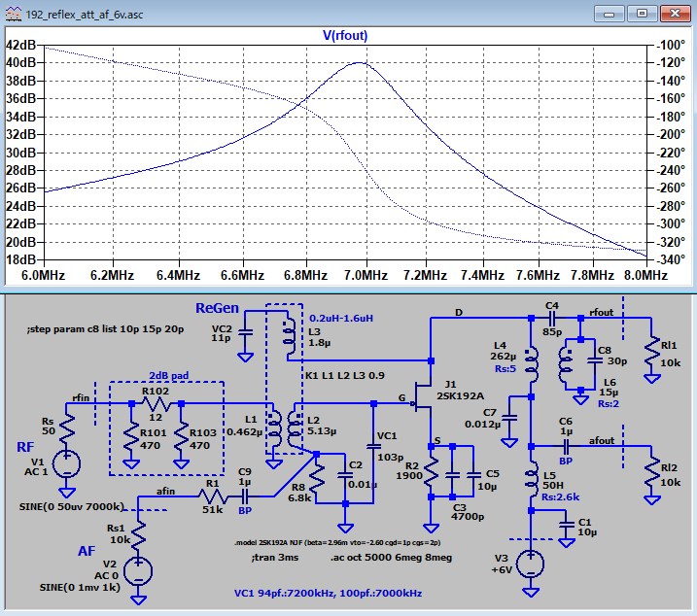Select resistor R102 12 symbol

(157, 403)
